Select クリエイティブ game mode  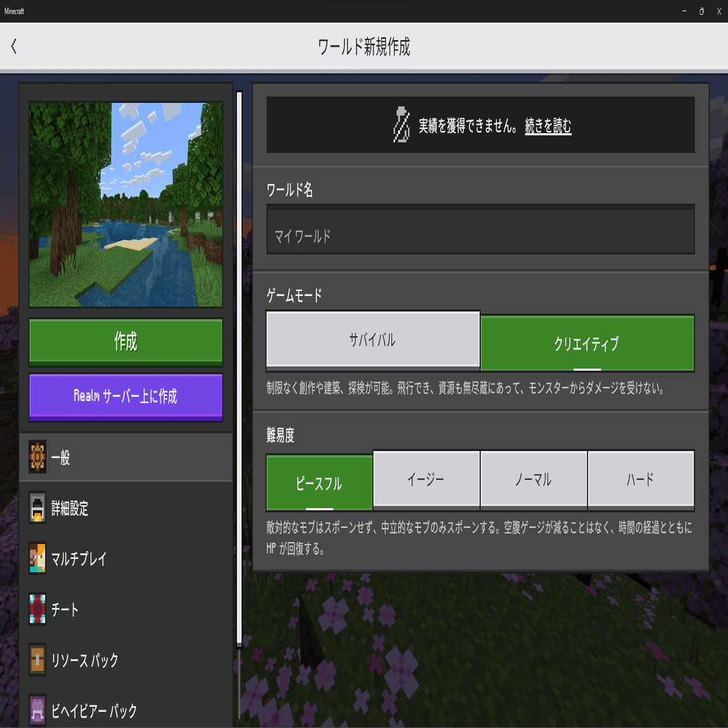587,343
